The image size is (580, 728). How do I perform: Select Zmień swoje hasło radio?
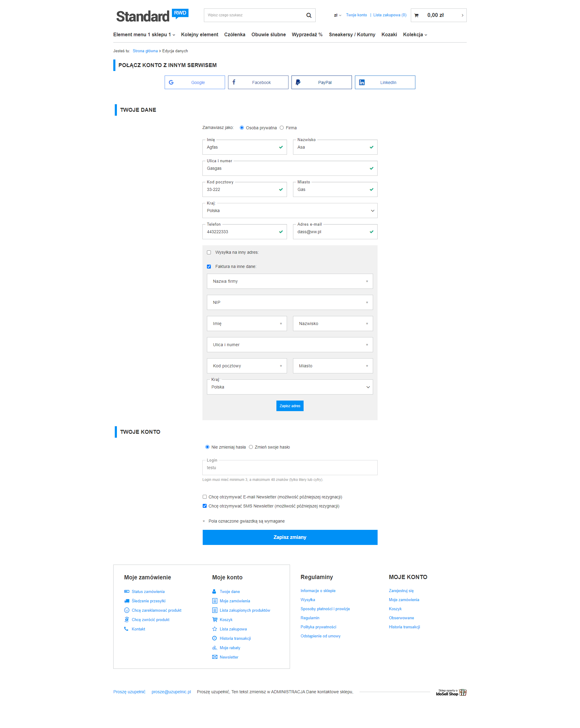click(251, 447)
